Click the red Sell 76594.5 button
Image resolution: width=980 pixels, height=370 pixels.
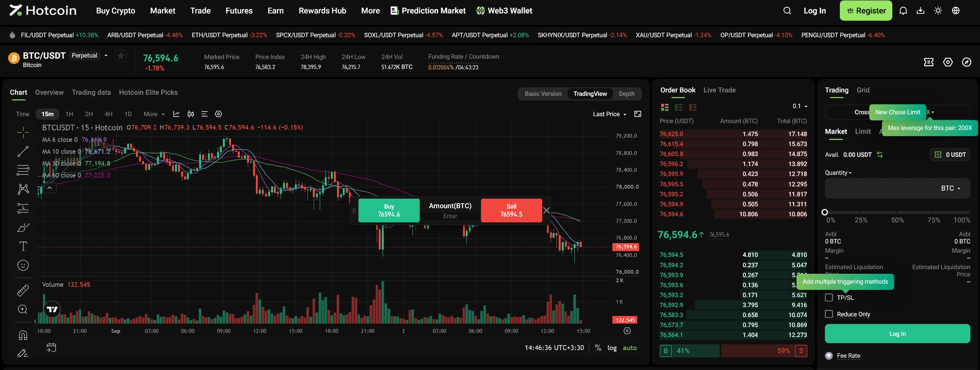click(x=511, y=210)
